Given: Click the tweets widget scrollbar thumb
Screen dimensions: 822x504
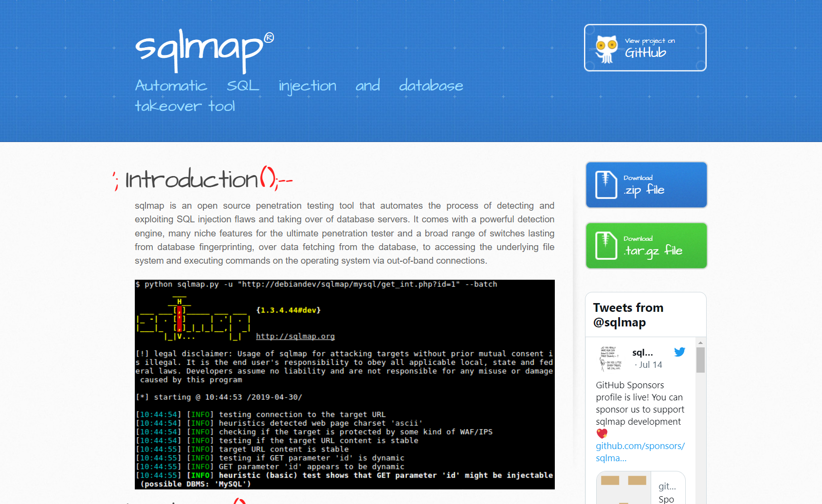Looking at the screenshot, I should coord(700,360).
